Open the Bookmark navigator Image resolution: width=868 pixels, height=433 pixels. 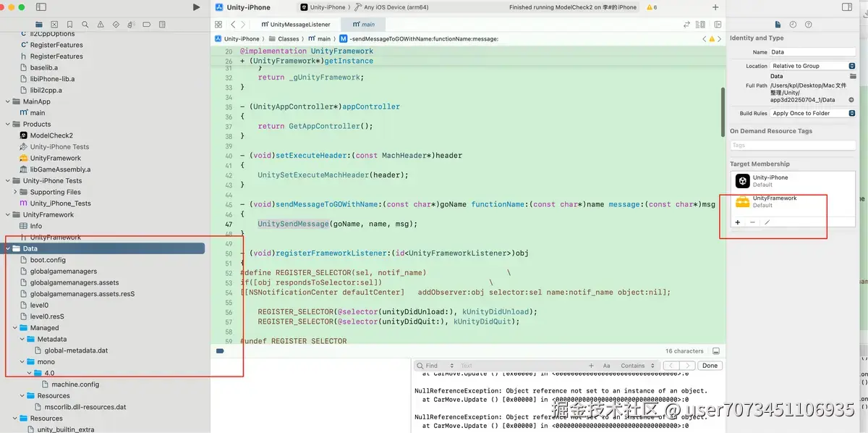coord(70,25)
